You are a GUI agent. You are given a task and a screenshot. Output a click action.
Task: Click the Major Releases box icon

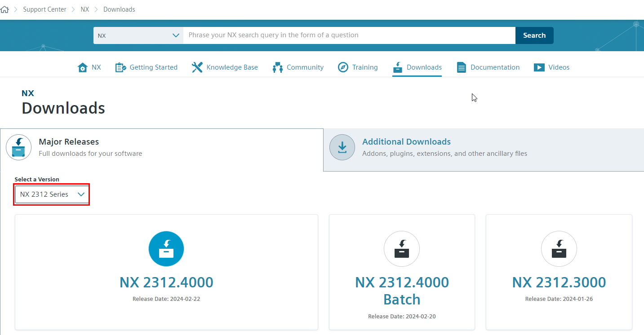click(x=18, y=147)
